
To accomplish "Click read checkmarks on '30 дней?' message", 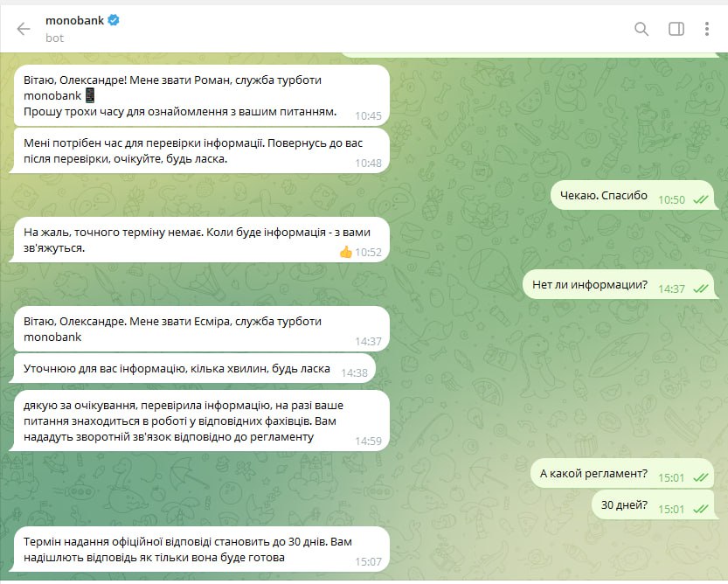I will click(x=700, y=509).
